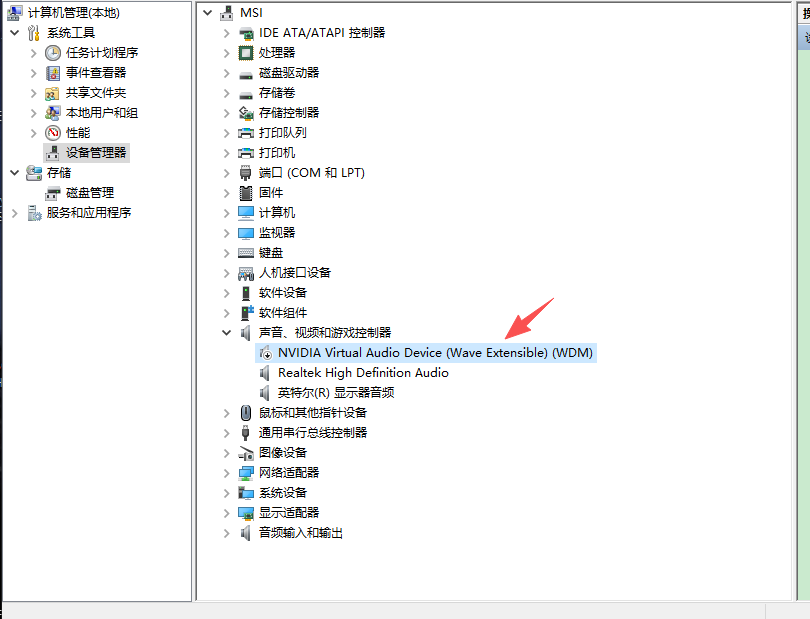Collapse the MSI computer root node

click(207, 13)
